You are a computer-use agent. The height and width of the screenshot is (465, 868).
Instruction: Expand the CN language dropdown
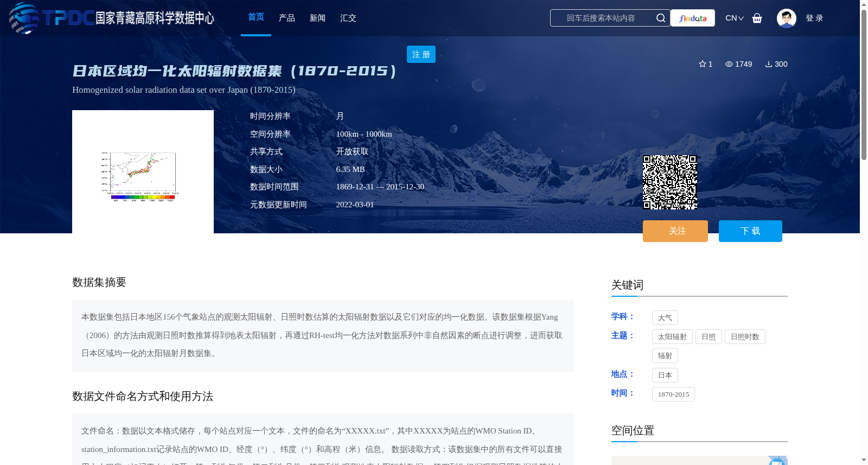point(735,18)
